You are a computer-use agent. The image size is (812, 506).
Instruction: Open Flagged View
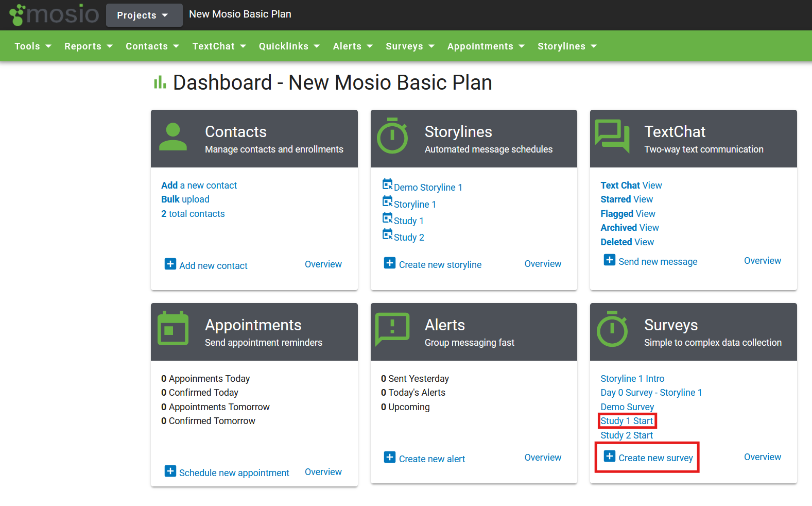(628, 214)
